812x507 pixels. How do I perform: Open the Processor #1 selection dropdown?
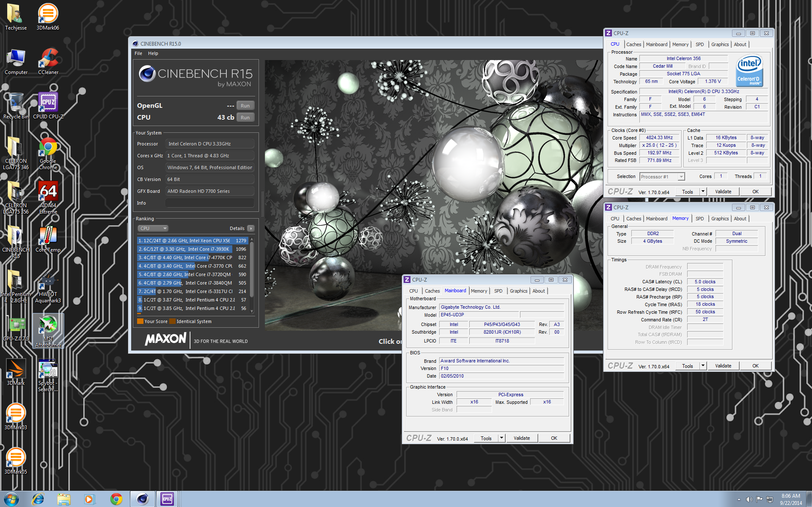pyautogui.click(x=662, y=177)
